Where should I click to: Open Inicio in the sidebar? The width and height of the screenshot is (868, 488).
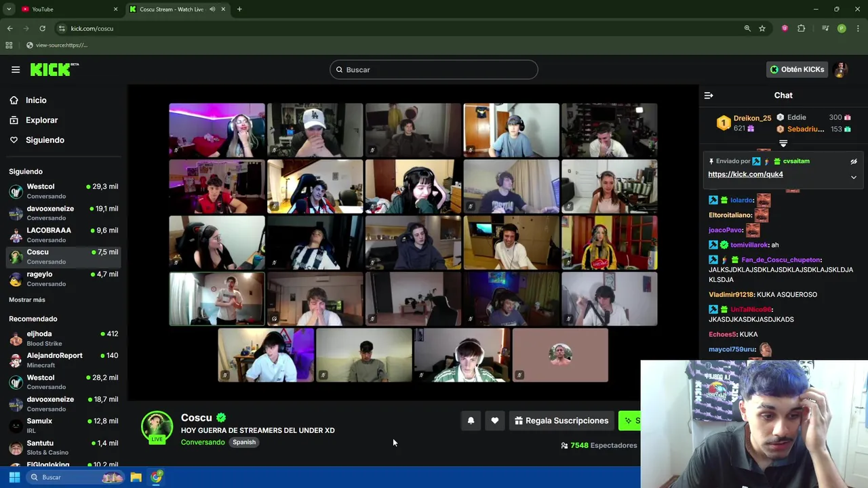[36, 100]
